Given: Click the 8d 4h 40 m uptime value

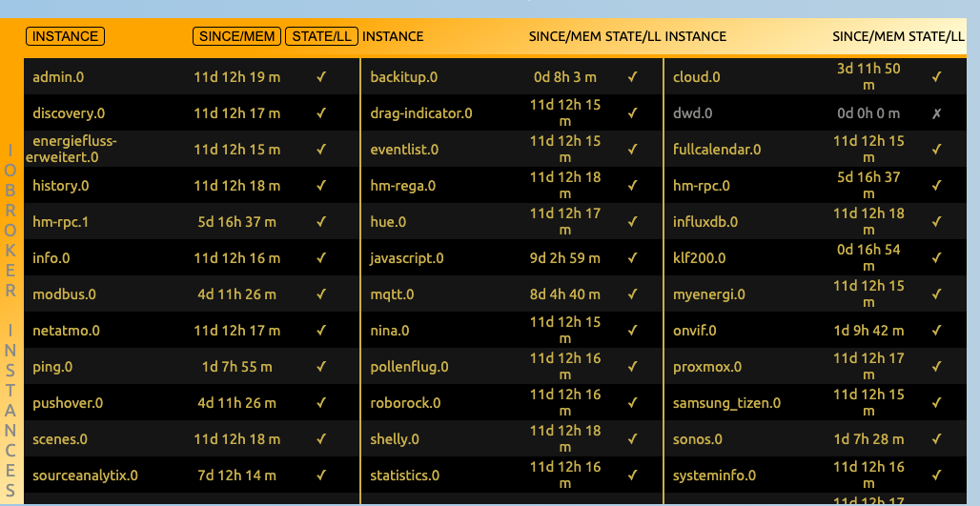Looking at the screenshot, I should coord(565,294).
